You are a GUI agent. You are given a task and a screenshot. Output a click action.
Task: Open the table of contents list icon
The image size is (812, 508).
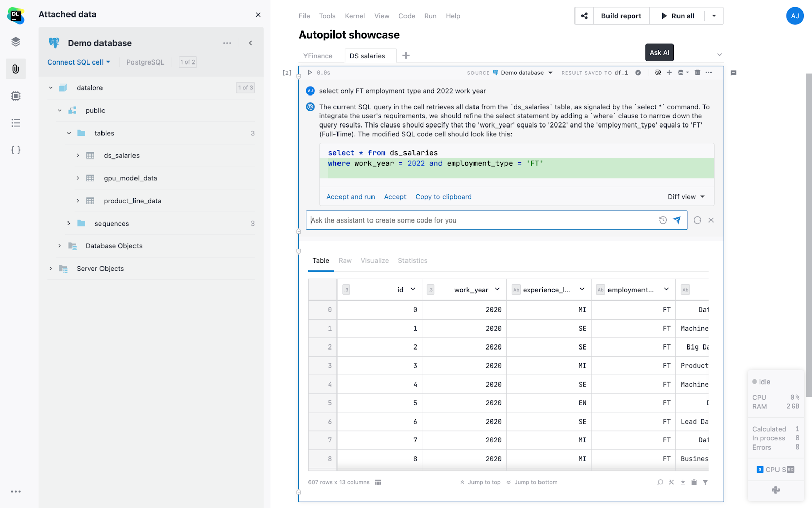[16, 123]
